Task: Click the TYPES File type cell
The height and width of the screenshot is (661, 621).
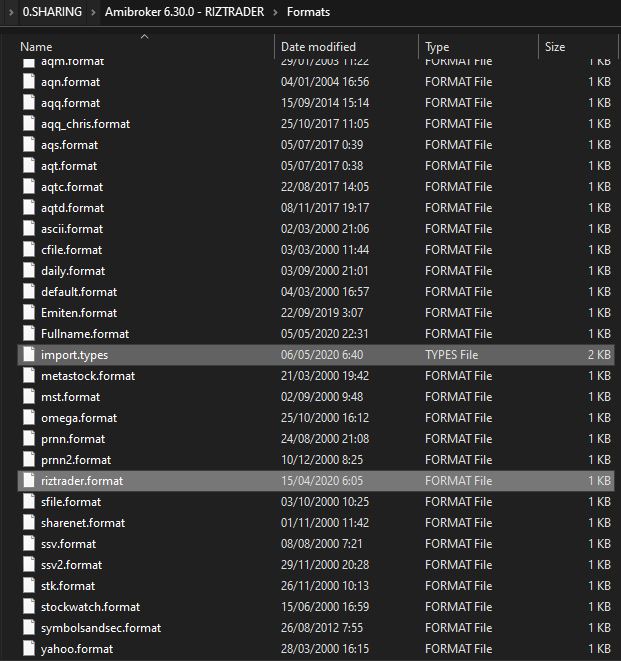Action: point(451,355)
